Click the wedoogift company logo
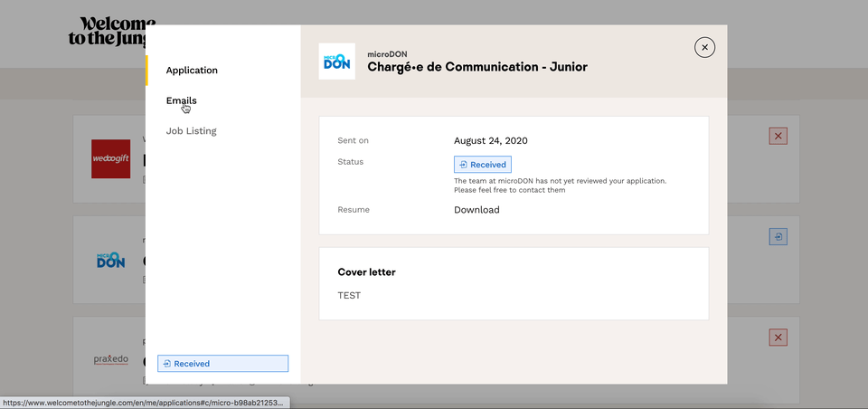This screenshot has width=868, height=409. (111, 158)
